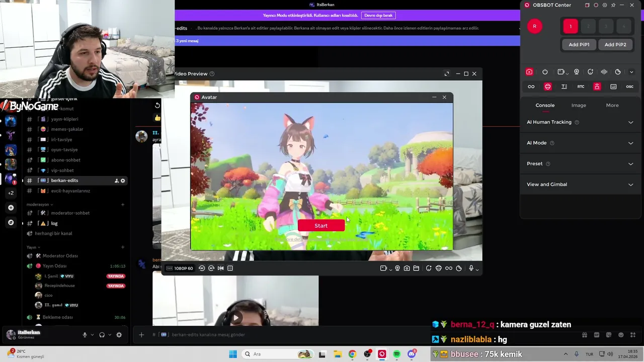Viewport: 644px width, 362px height.
Task: Open the More tab in OBSBOT
Action: 612,105
